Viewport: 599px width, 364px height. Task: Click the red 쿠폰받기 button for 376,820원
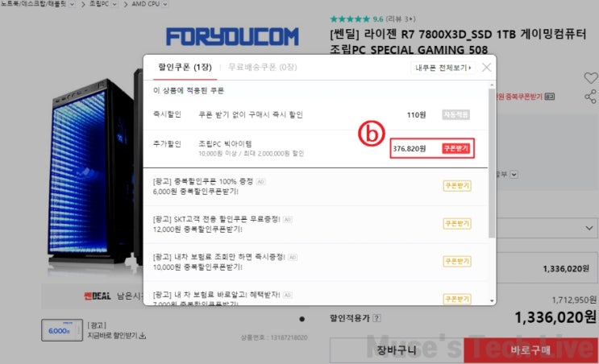456,148
